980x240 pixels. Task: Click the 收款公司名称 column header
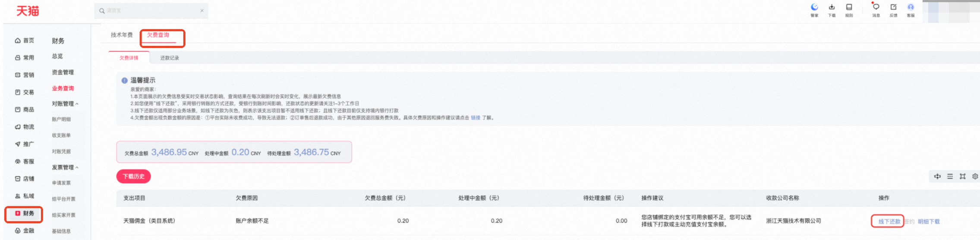point(782,198)
